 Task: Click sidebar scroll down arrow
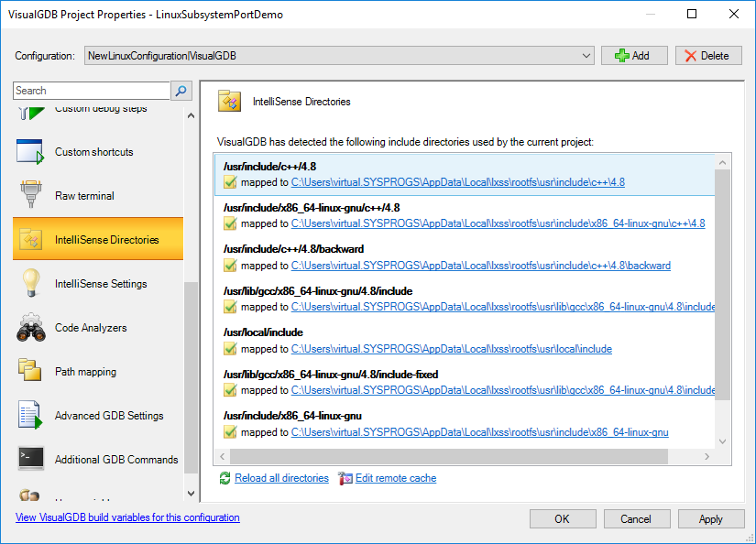pyautogui.click(x=191, y=494)
